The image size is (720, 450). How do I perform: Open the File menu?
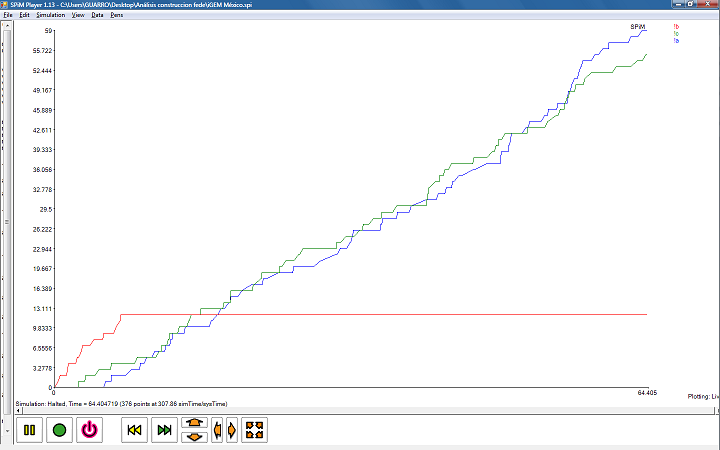(x=9, y=15)
